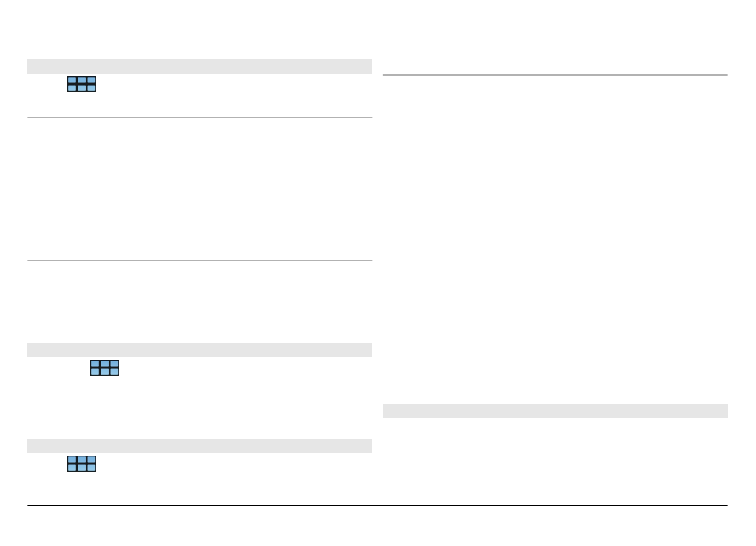Image resolution: width=756 pixels, height=546 pixels.
Task: Click the black horizontal rule at page top
Action: pos(377,36)
